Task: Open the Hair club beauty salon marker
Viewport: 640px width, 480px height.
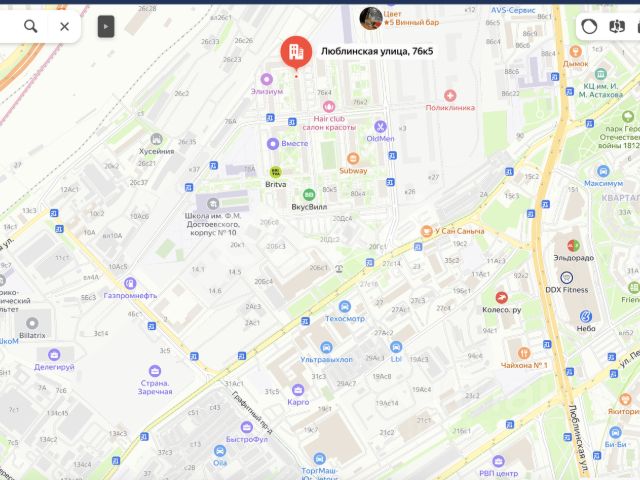Action: [329, 107]
